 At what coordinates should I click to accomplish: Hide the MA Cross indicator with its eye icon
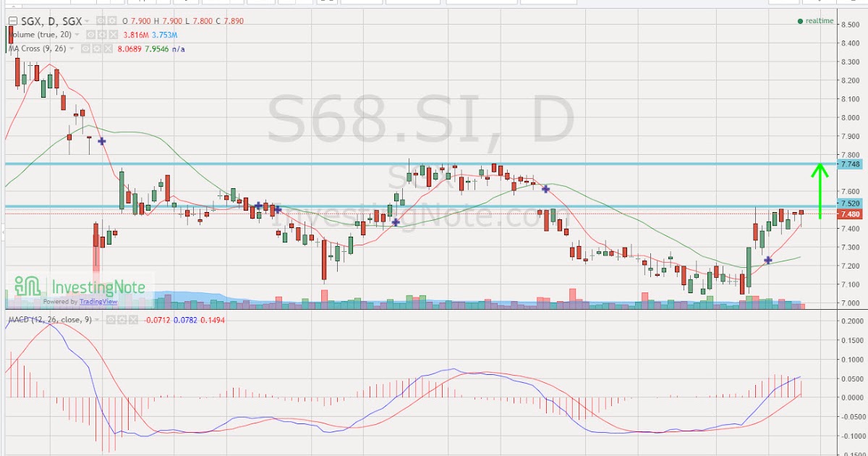pyautogui.click(x=85, y=48)
